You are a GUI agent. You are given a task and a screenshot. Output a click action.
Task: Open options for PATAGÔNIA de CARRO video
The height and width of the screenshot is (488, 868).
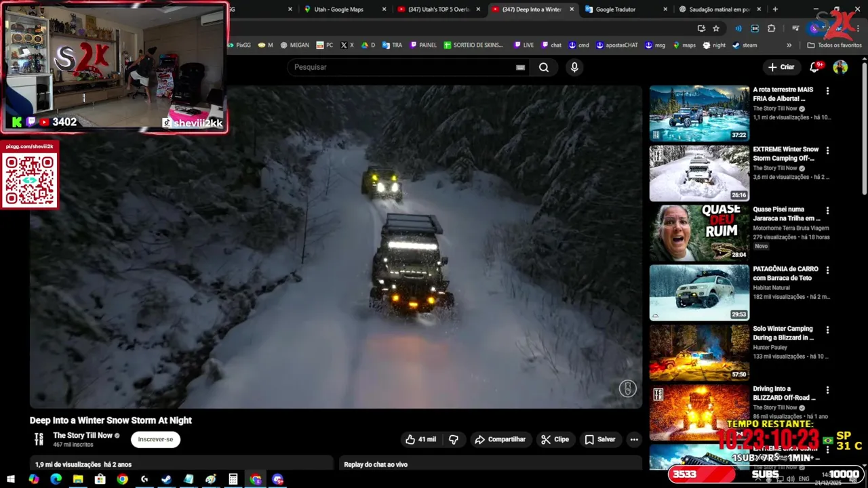(x=827, y=270)
